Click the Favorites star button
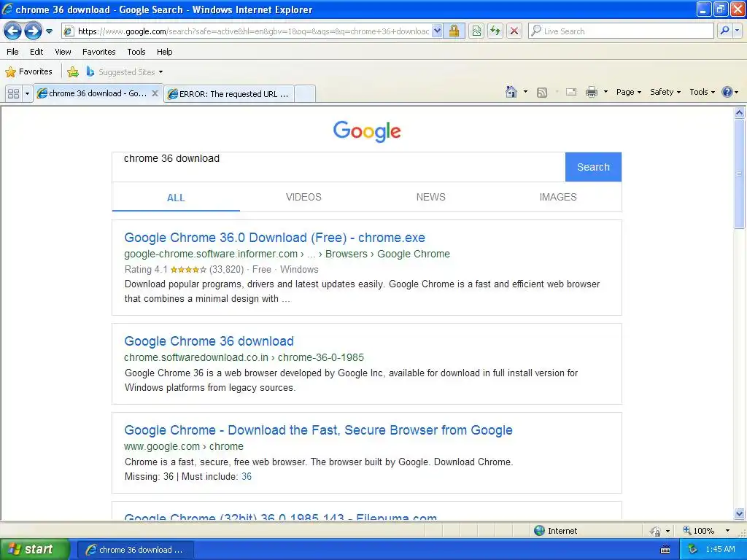The width and height of the screenshot is (747, 560). [x=28, y=72]
